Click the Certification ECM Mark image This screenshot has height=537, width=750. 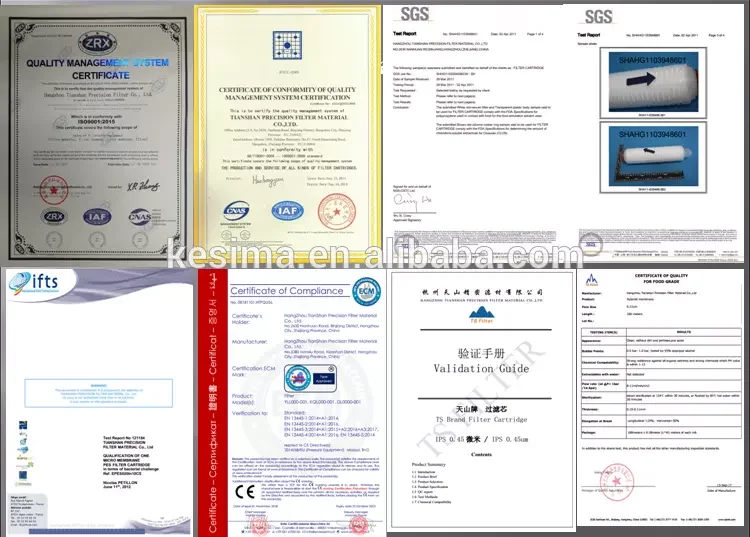(x=310, y=378)
